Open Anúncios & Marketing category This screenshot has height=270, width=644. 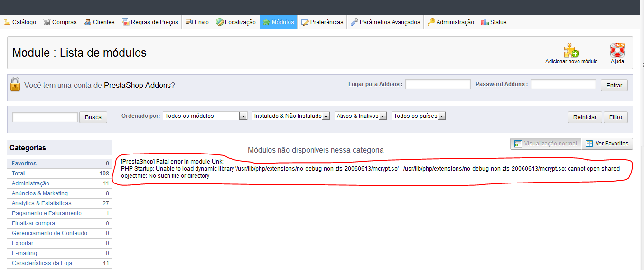click(60, 193)
